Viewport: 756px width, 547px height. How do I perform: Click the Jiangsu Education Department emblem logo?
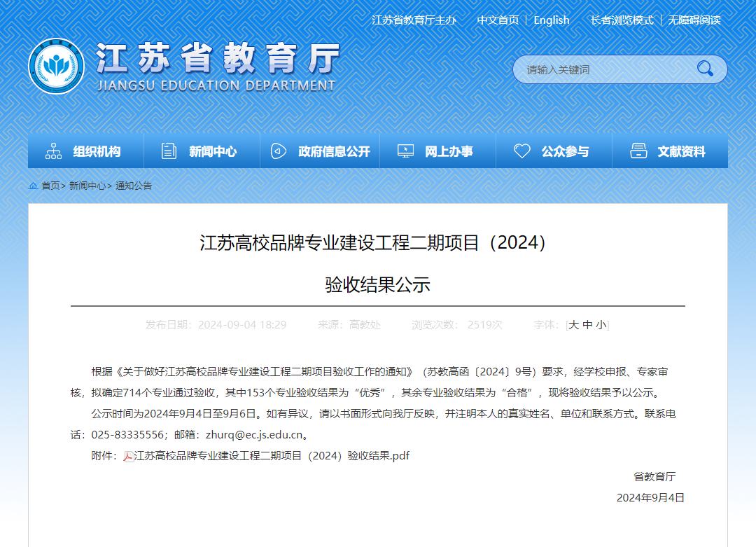(57, 66)
